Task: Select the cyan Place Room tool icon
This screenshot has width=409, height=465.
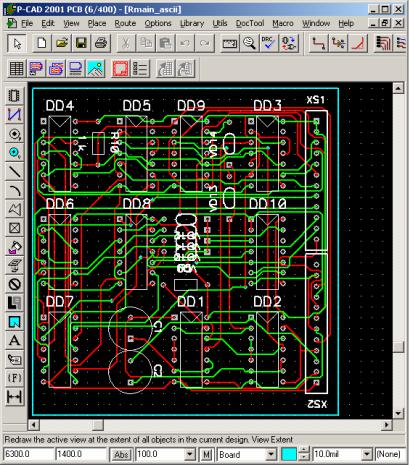Action: 14,322
